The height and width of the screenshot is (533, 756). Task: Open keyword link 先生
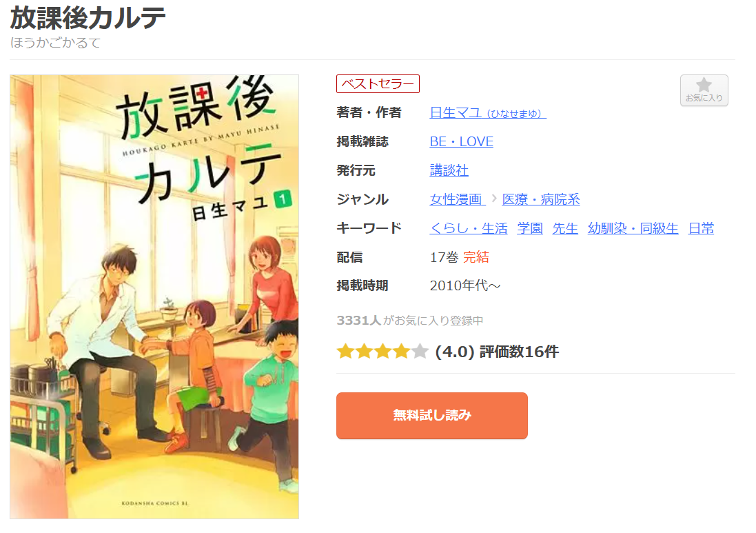coord(564,228)
